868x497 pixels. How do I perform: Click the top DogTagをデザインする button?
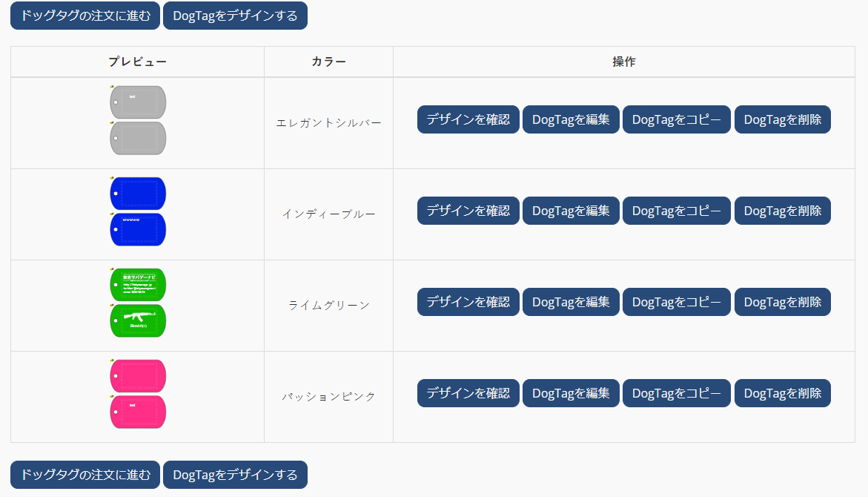coord(235,16)
